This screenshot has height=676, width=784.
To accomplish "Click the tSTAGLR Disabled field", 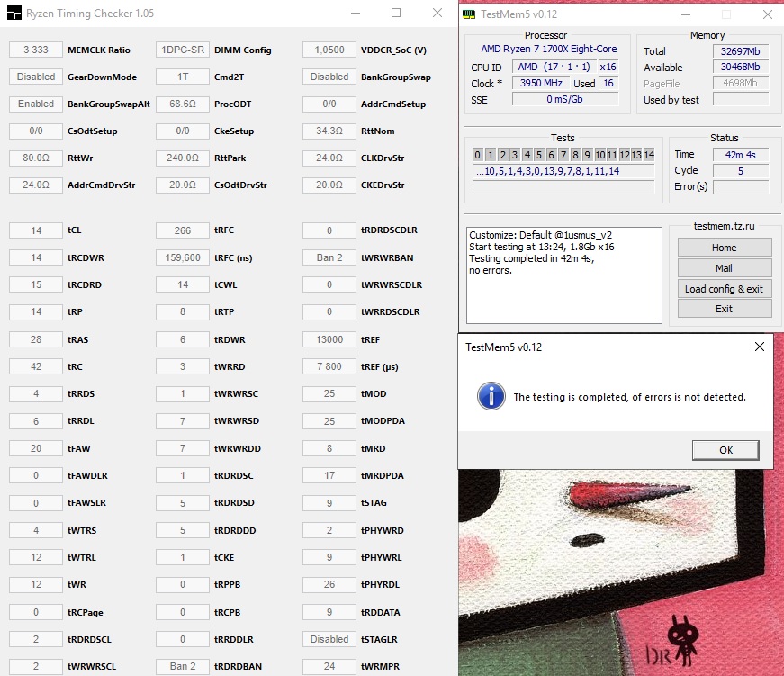I will 329,639.
